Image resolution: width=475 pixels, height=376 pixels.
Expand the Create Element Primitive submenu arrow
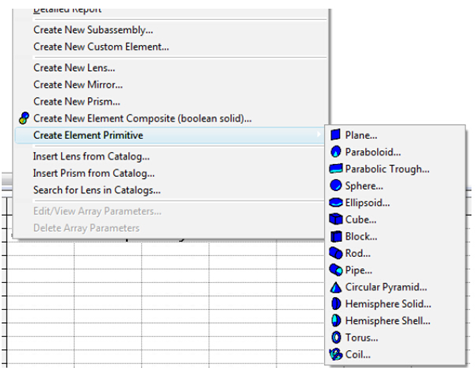[319, 135]
